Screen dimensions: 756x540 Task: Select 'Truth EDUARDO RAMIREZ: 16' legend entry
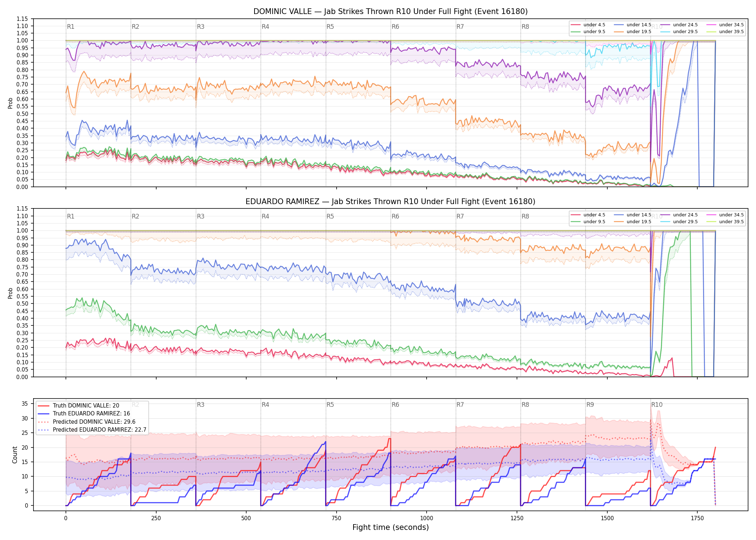84,414
